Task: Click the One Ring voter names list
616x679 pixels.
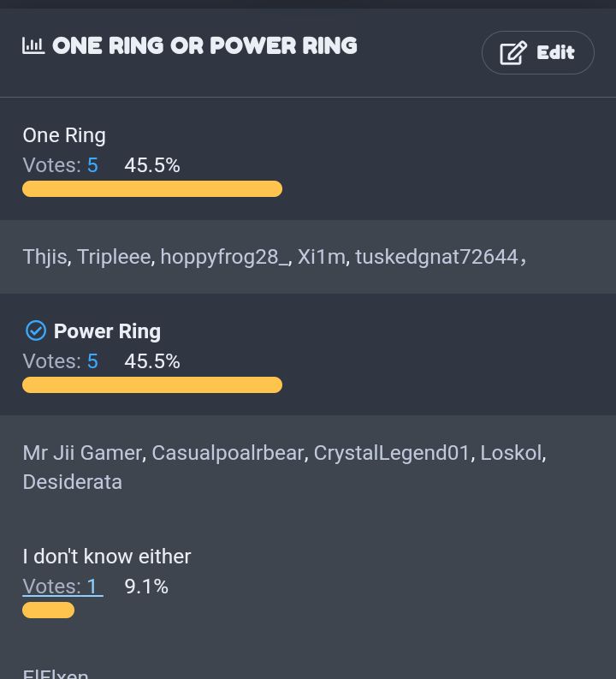Action: [x=275, y=257]
